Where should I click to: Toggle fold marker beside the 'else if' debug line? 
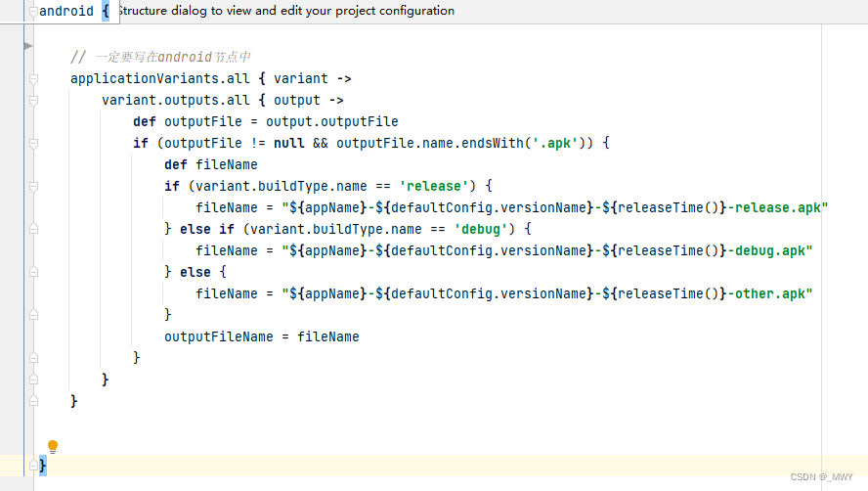33,229
